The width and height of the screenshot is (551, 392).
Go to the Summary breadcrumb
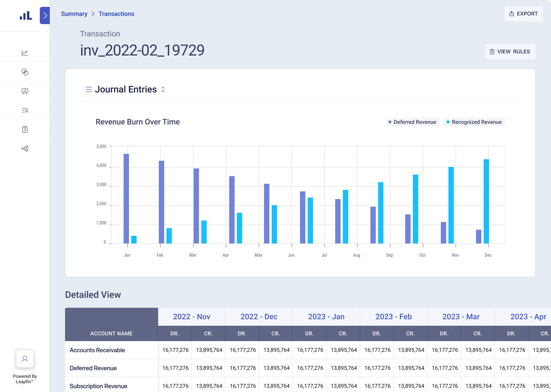[74, 14]
